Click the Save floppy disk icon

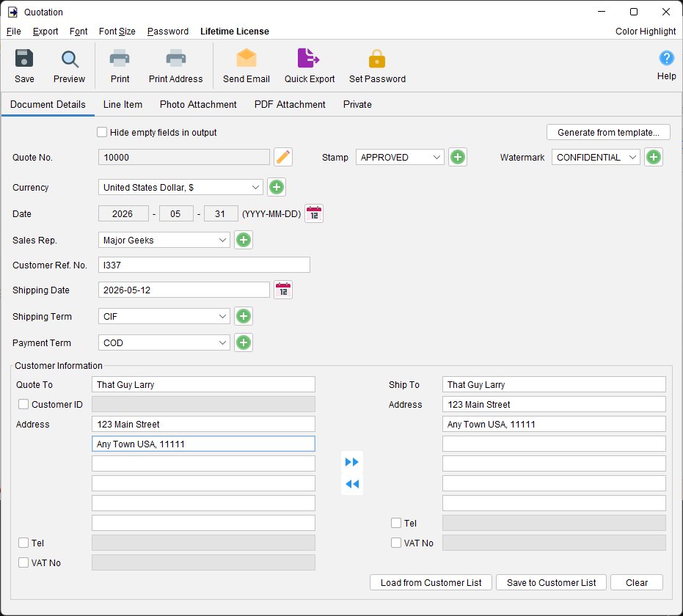coord(24,59)
